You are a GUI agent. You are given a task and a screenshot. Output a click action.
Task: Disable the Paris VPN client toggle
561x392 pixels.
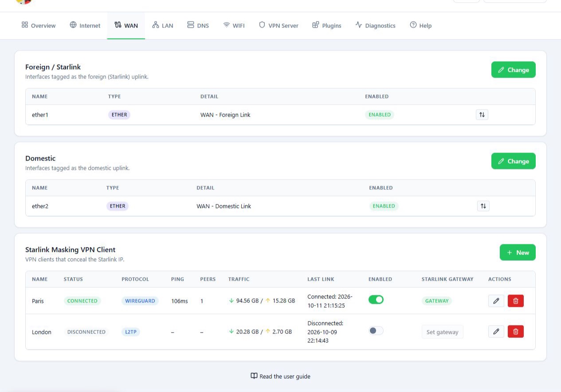click(376, 300)
